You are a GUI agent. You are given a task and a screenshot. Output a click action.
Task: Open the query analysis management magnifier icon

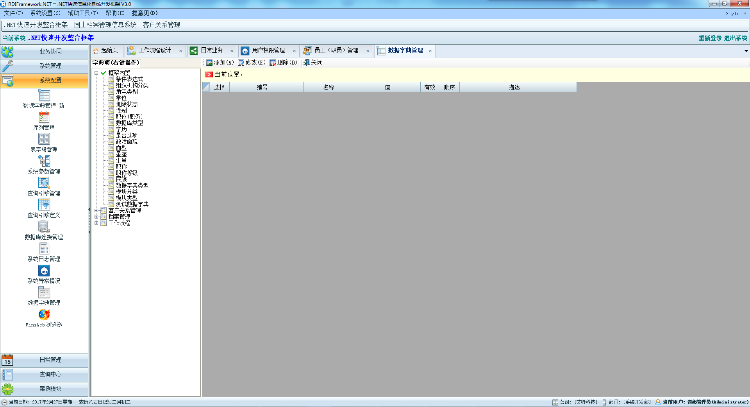(44, 183)
